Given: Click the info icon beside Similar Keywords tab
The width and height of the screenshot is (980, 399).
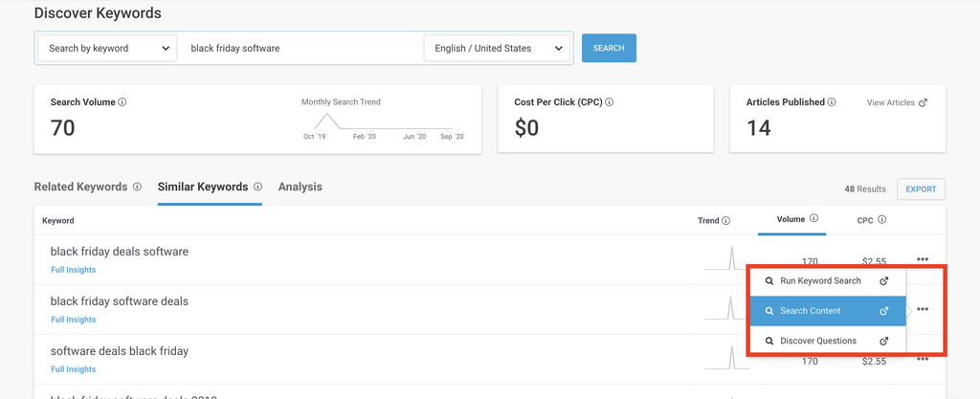Looking at the screenshot, I should (257, 188).
